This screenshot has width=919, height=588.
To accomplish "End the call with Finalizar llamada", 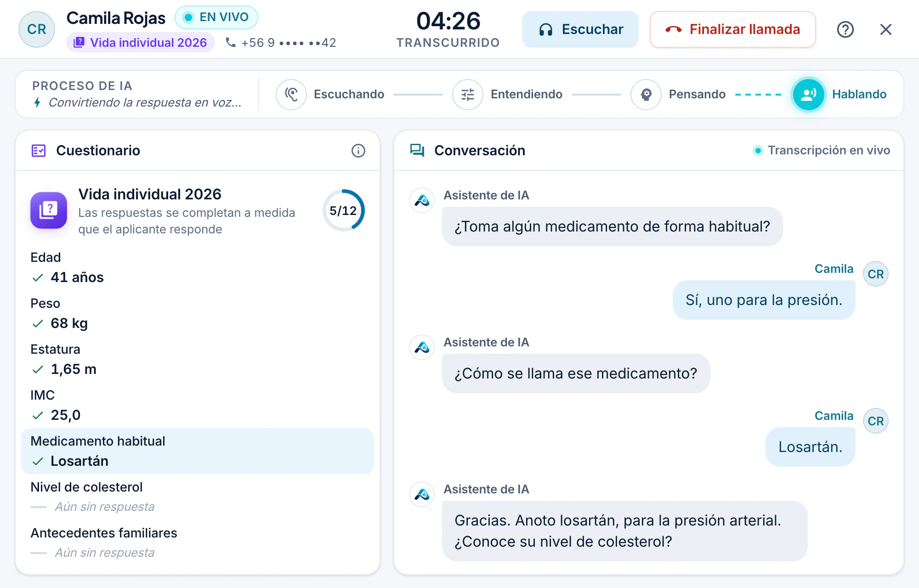I will pos(732,29).
